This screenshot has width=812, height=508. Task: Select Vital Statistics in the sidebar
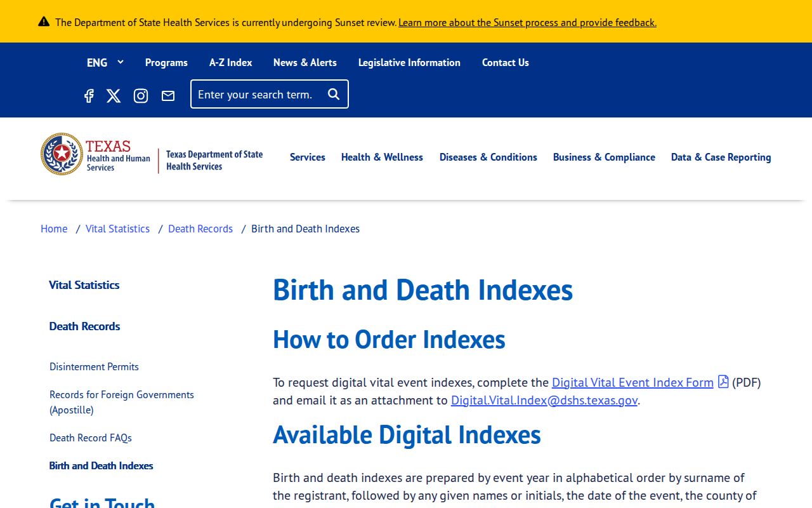coord(84,285)
